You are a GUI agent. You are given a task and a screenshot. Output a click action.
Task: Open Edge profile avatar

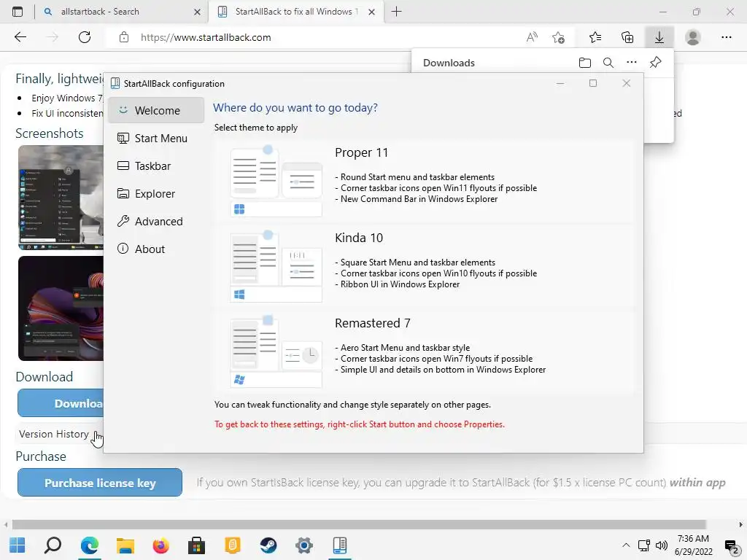tap(693, 37)
